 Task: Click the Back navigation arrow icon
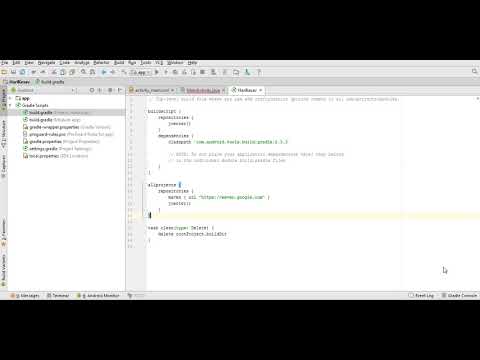[104, 72]
